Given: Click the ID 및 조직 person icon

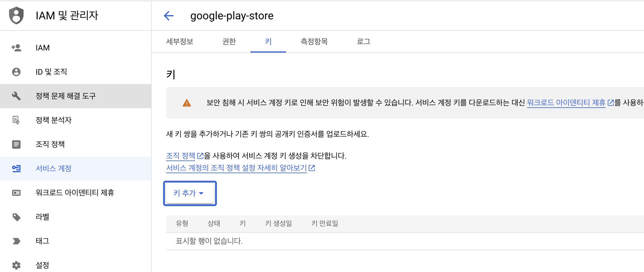Looking at the screenshot, I should [16, 72].
